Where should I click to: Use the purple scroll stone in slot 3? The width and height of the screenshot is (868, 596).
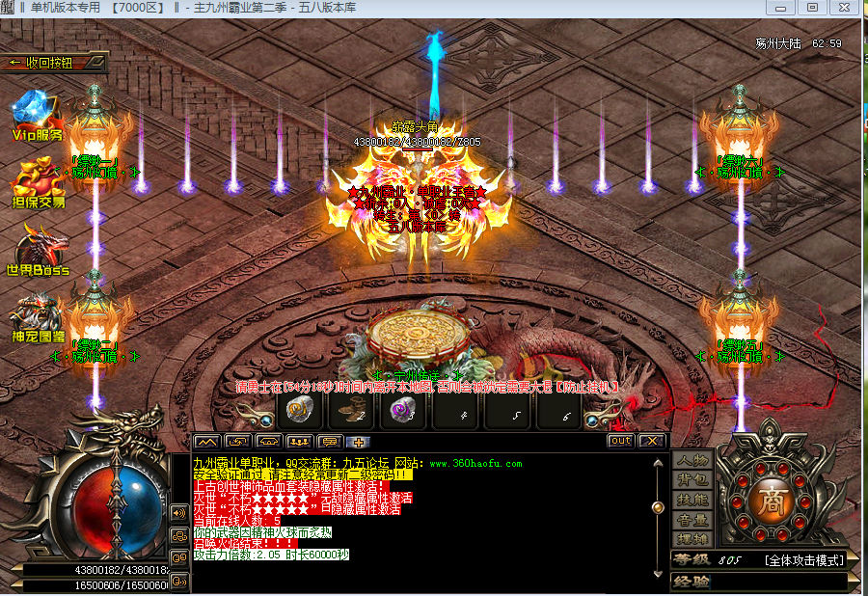click(x=403, y=411)
